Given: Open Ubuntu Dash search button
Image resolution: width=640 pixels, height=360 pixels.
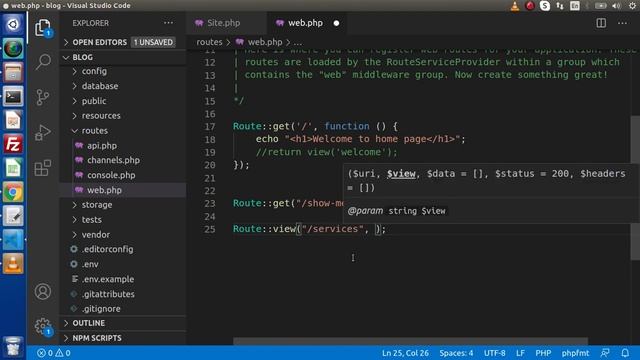Looking at the screenshot, I should 13,24.
